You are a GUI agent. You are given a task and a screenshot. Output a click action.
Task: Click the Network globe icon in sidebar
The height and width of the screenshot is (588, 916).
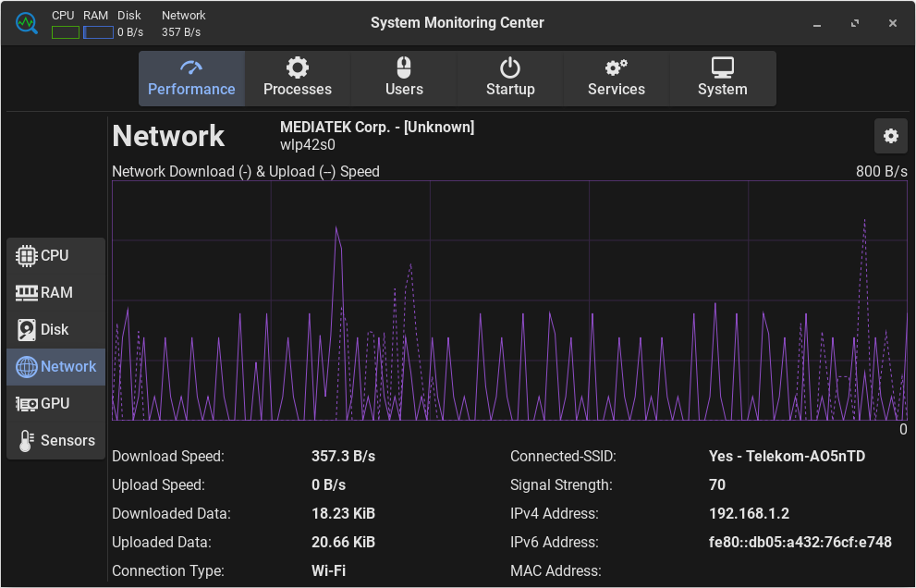26,367
